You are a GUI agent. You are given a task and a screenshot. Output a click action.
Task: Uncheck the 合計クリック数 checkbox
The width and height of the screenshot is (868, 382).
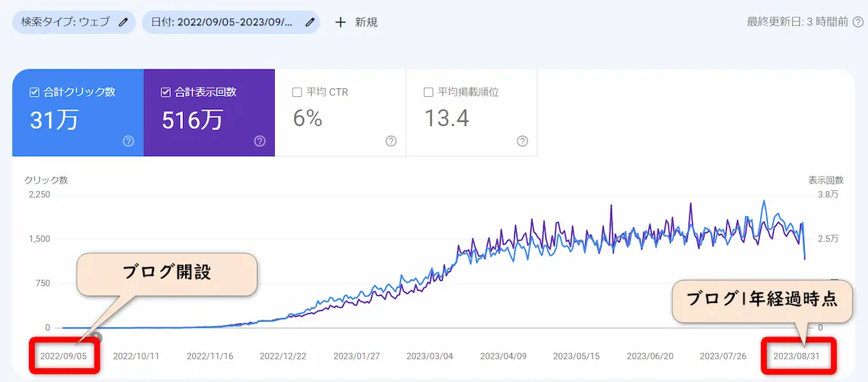[34, 93]
